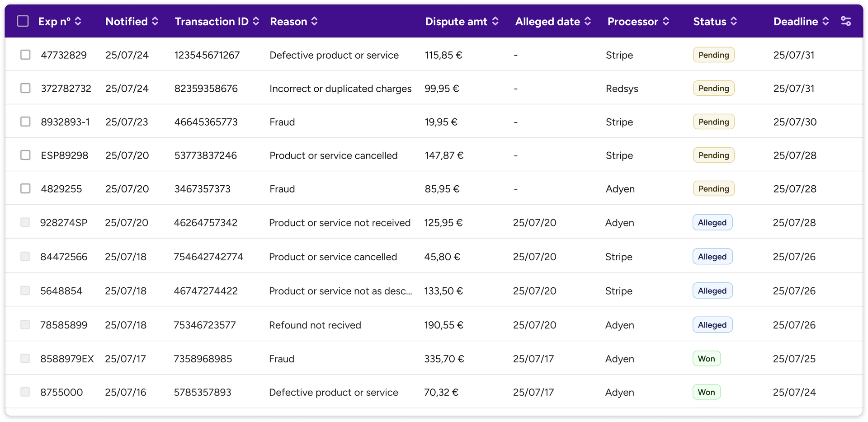The width and height of the screenshot is (868, 422).
Task: Click Won status badge for 8588979EX
Action: pos(706,359)
